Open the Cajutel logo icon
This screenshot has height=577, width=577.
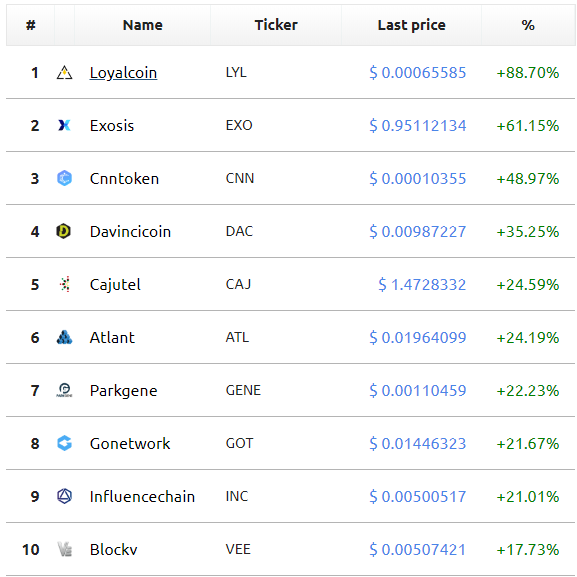65,284
